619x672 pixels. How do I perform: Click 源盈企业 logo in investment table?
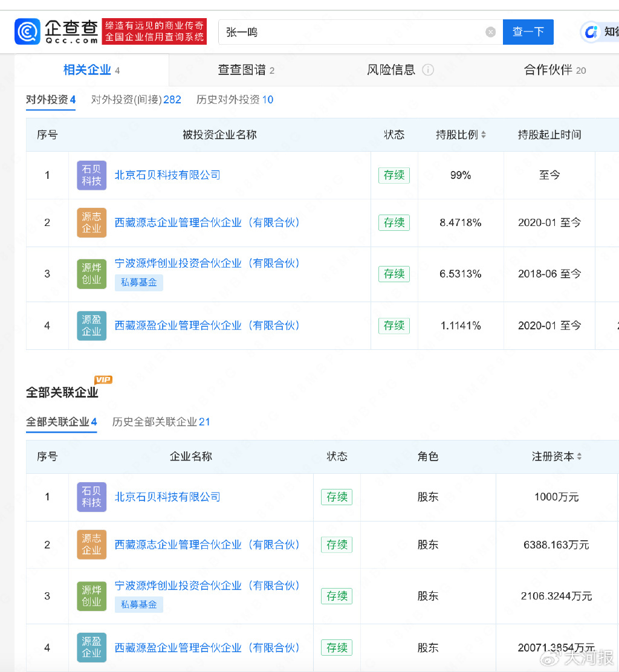(x=92, y=326)
